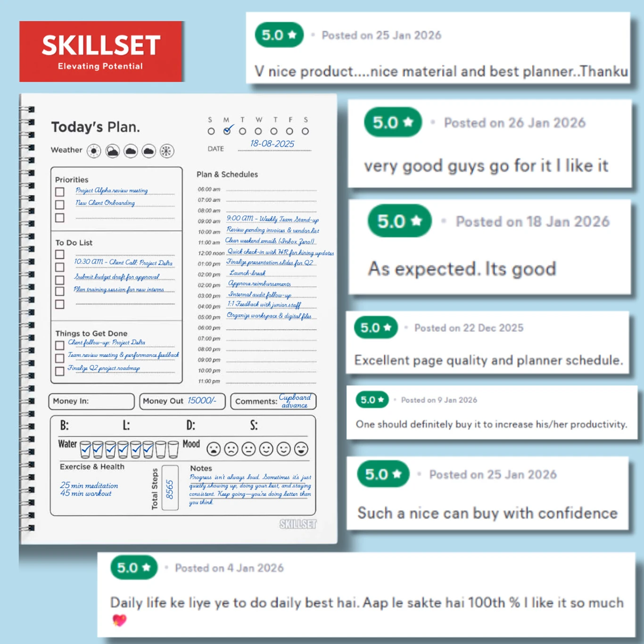
Task: Select the Tuesday circle between Monday and Wednesday
Action: (x=242, y=132)
